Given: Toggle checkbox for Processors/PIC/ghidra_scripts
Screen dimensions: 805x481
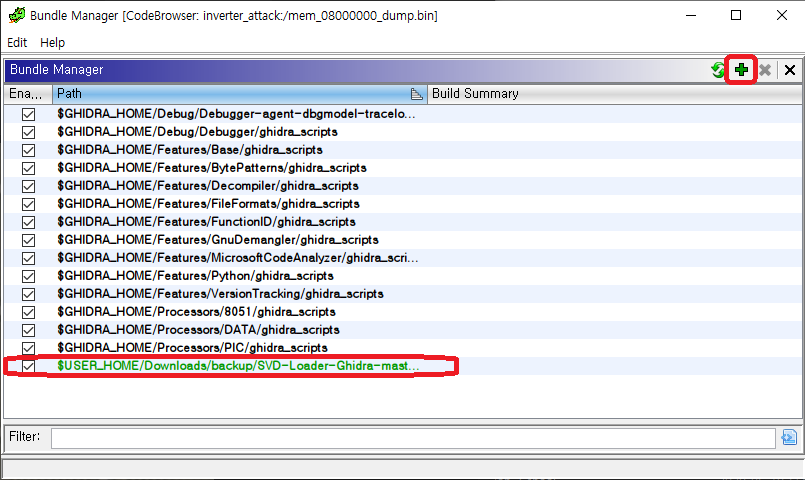Looking at the screenshot, I should (28, 348).
